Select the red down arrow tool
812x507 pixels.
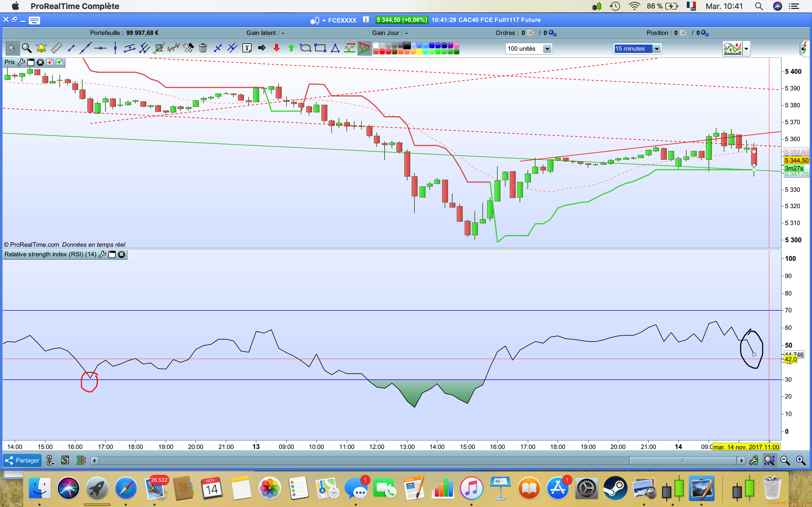coord(277,48)
